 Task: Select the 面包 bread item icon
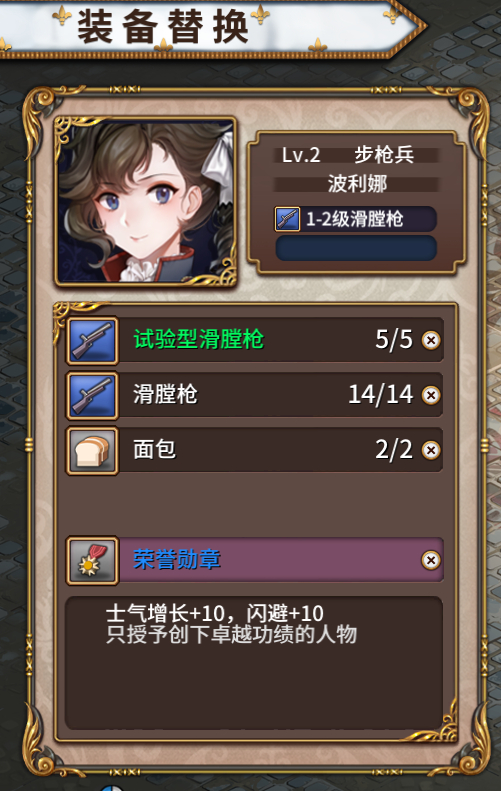(x=92, y=450)
